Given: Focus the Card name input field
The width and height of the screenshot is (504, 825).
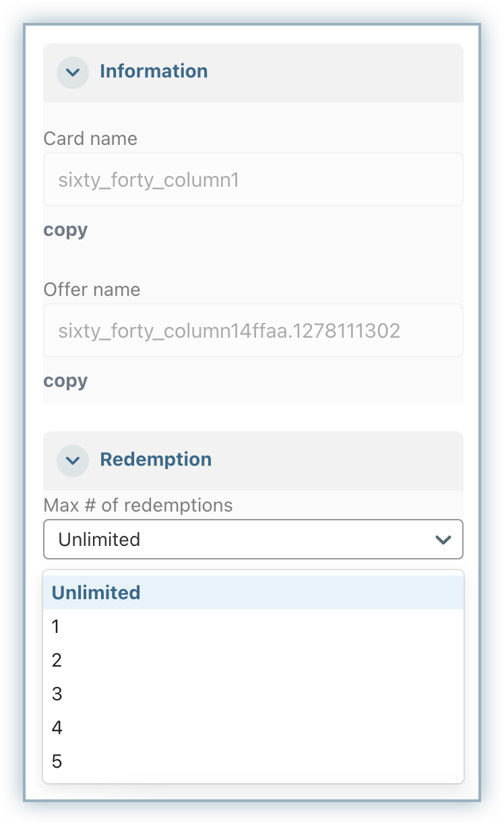Looking at the screenshot, I should 253,180.
